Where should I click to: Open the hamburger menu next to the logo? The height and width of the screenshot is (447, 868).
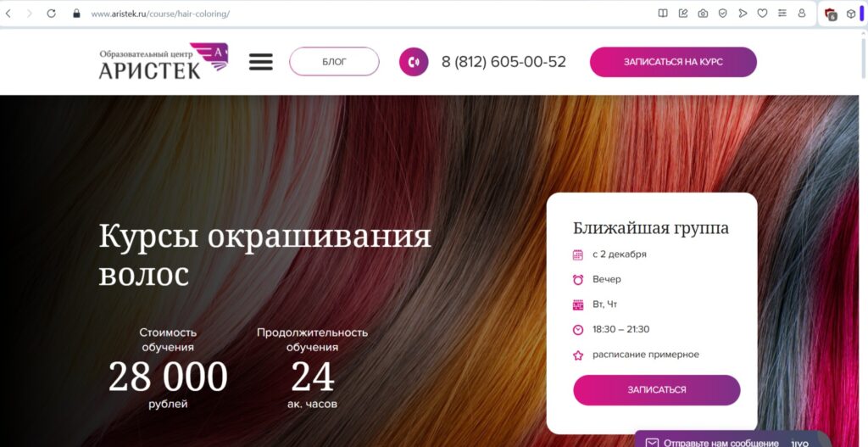pos(261,61)
